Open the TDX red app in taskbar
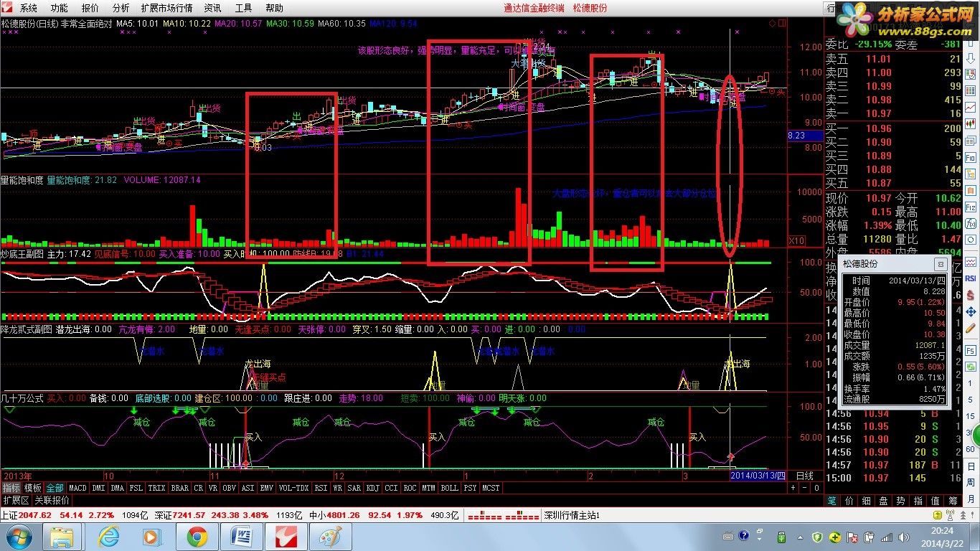The height and width of the screenshot is (551, 980). click(286, 537)
